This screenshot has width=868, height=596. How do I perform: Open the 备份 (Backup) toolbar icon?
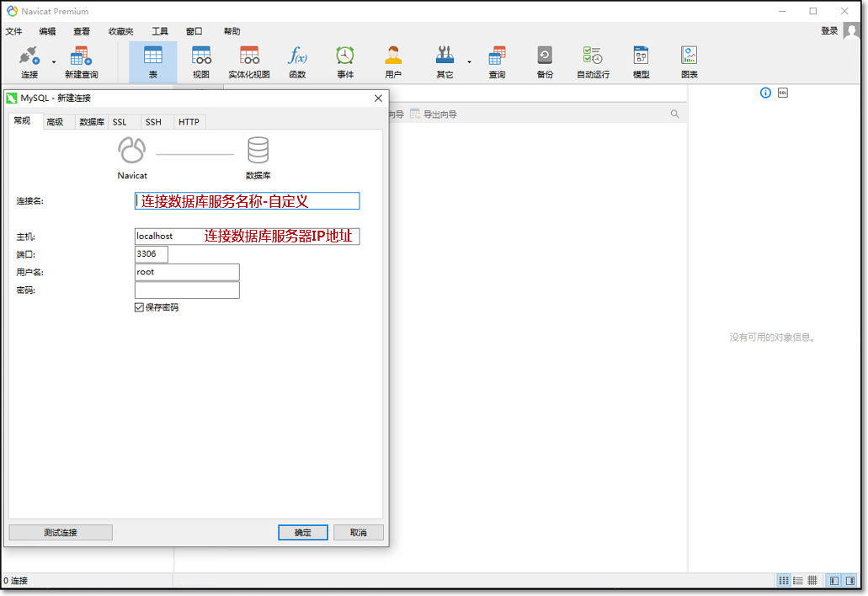click(x=545, y=62)
